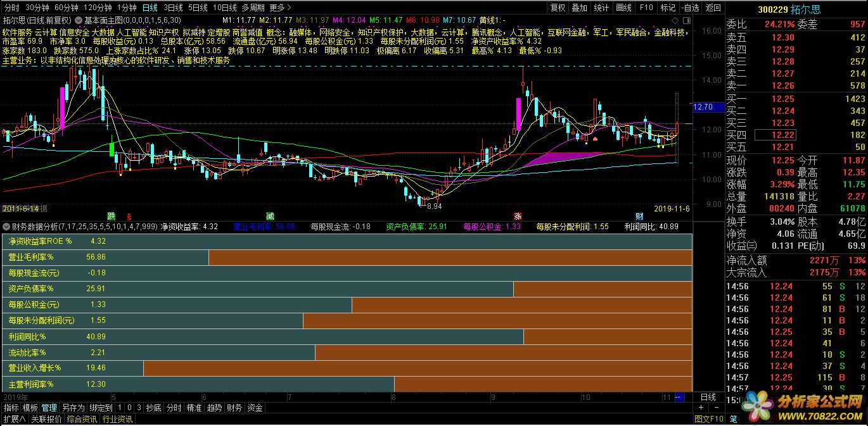Click the 买一 volume 1423
Image resolution: width=868 pixels, height=426 pixels.
[x=855, y=99]
